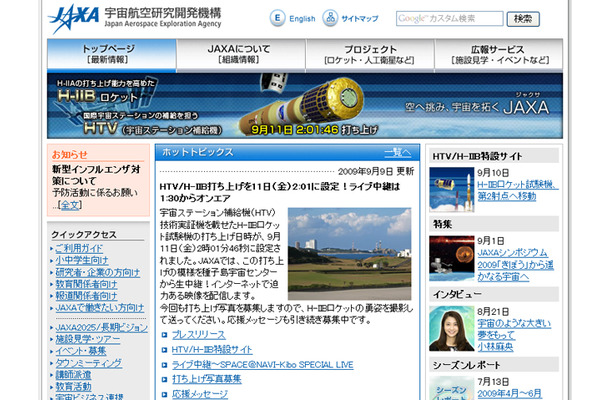Open the 教育活動 link
The image size is (610, 400).
tap(73, 387)
